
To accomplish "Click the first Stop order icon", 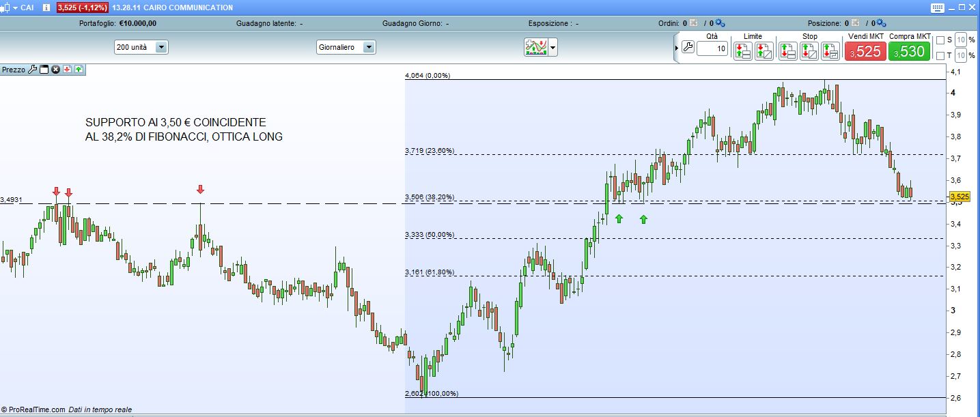I will (787, 51).
